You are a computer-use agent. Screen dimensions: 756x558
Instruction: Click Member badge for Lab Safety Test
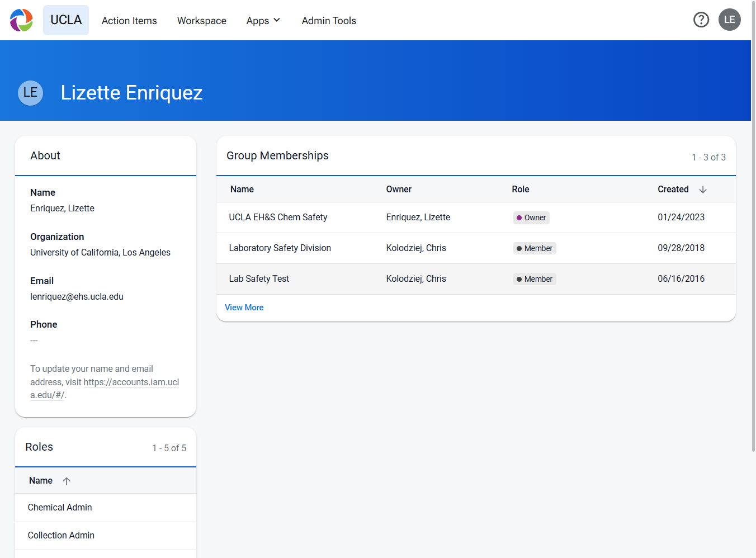(x=535, y=279)
